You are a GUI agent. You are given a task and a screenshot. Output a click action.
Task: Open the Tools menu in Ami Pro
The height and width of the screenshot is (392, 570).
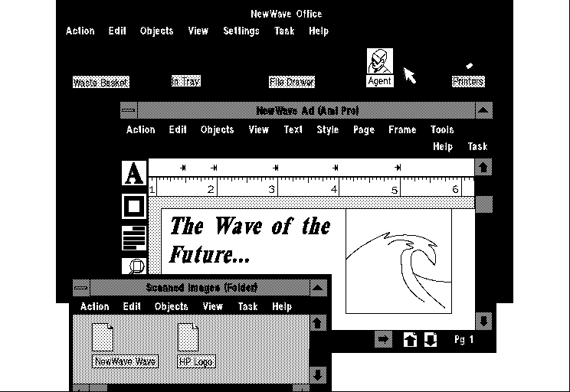(442, 130)
